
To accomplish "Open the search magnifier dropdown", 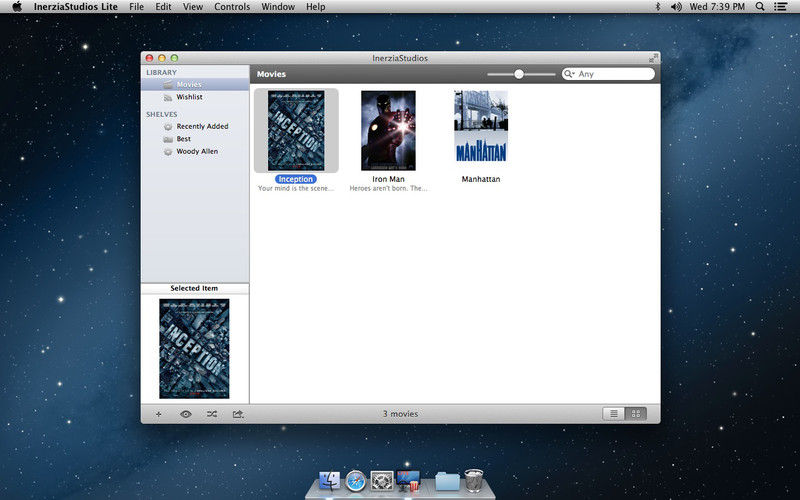I will [569, 74].
